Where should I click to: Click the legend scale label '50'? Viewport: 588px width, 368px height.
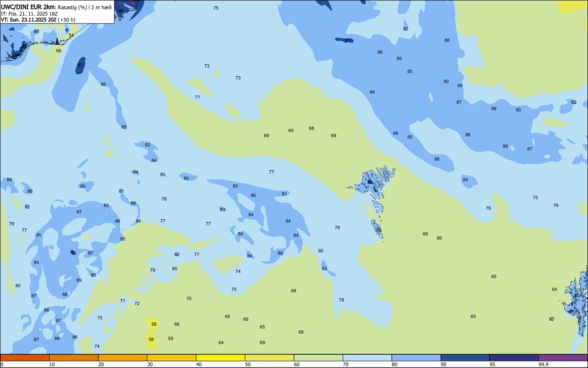(x=248, y=364)
